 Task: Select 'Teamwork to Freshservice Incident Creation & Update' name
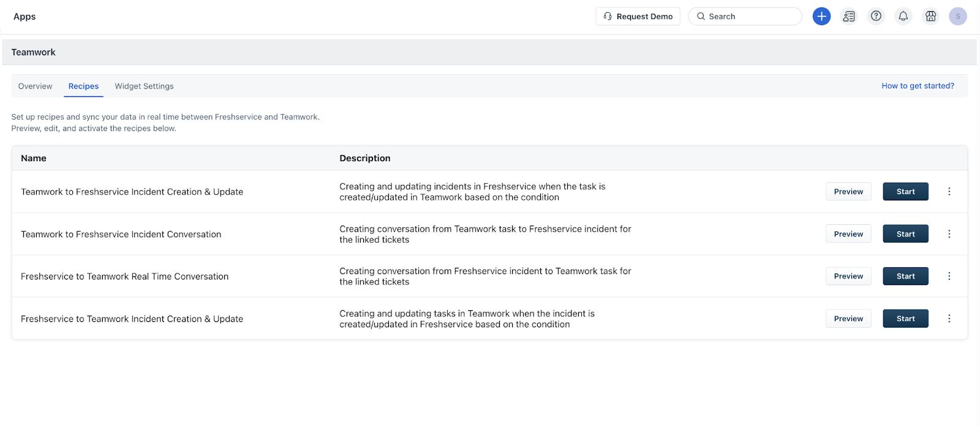tap(132, 192)
